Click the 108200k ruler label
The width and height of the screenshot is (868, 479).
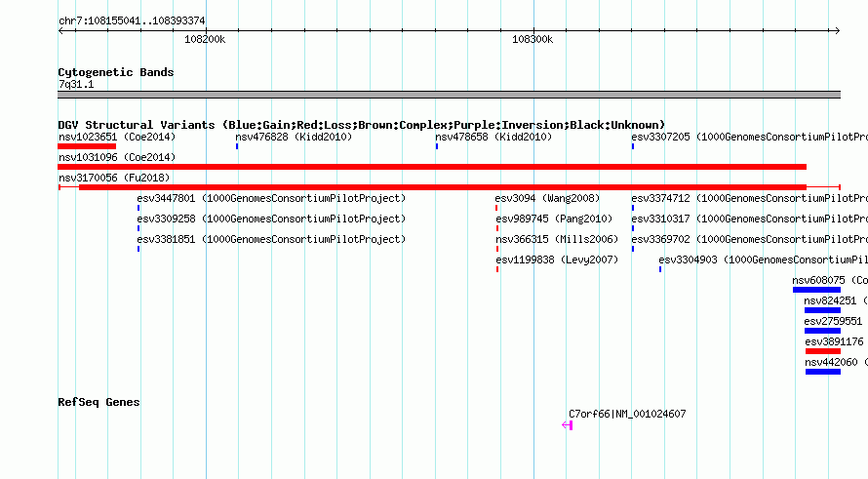[205, 39]
